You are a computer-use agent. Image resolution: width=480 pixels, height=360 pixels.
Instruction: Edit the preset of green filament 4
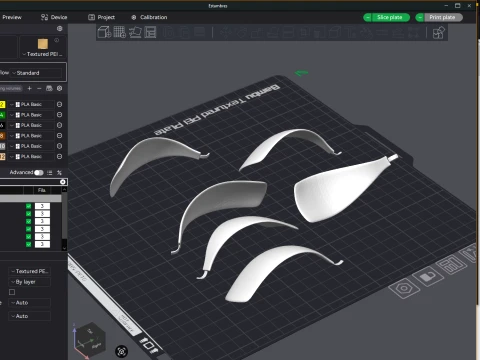tap(59, 115)
